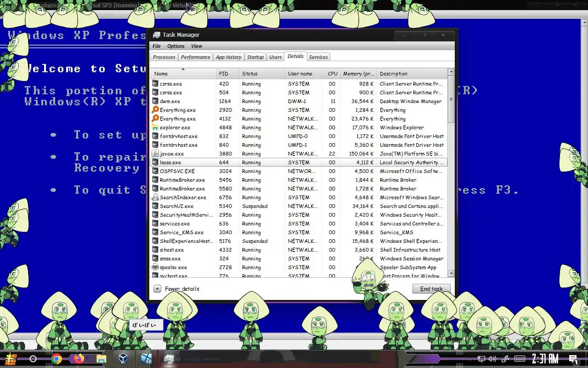Select SecurityHealthService process row

coord(299,215)
